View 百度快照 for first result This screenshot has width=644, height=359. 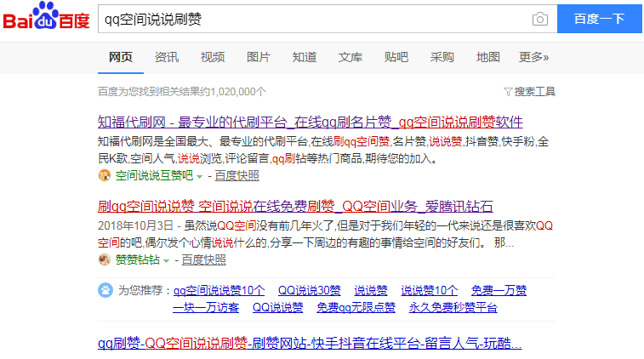(x=237, y=176)
